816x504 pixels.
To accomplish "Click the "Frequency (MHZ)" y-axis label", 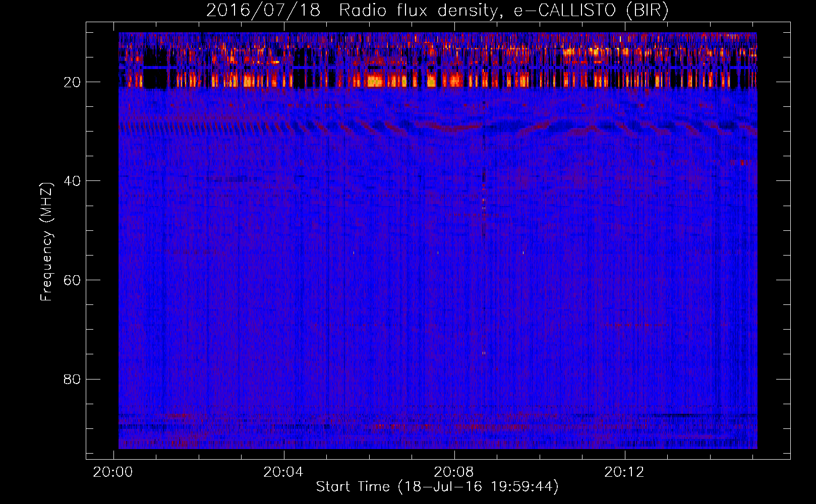I will pyautogui.click(x=46, y=242).
